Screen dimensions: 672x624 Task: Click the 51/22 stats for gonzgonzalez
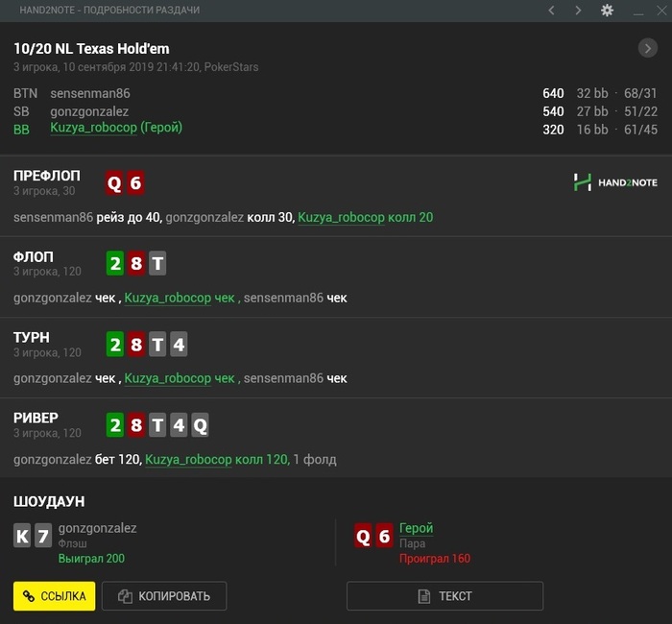coord(640,111)
